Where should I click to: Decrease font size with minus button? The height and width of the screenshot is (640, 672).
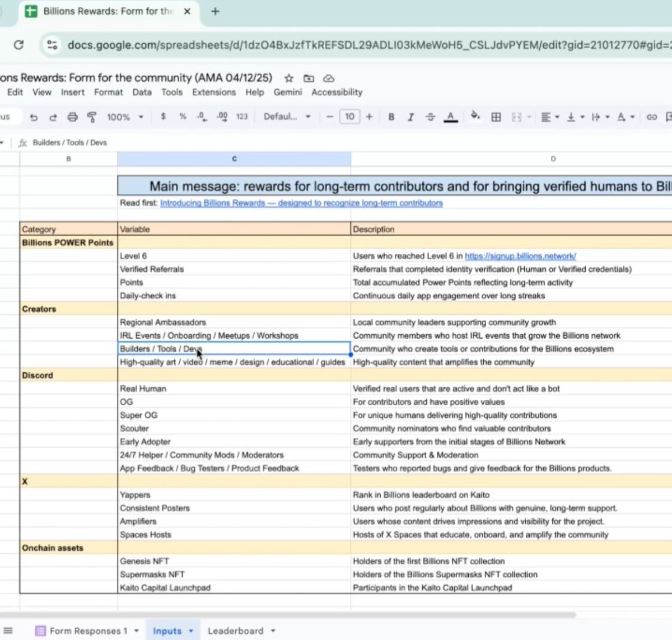coord(330,116)
